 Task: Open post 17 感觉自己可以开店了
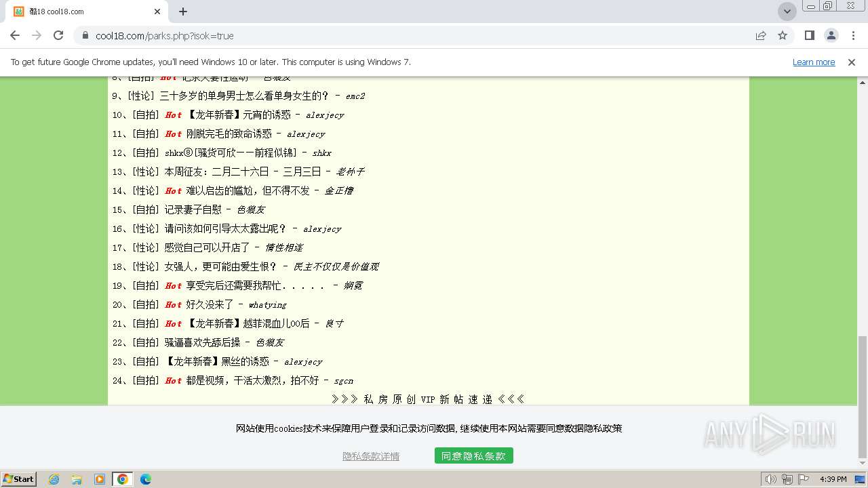(208, 248)
